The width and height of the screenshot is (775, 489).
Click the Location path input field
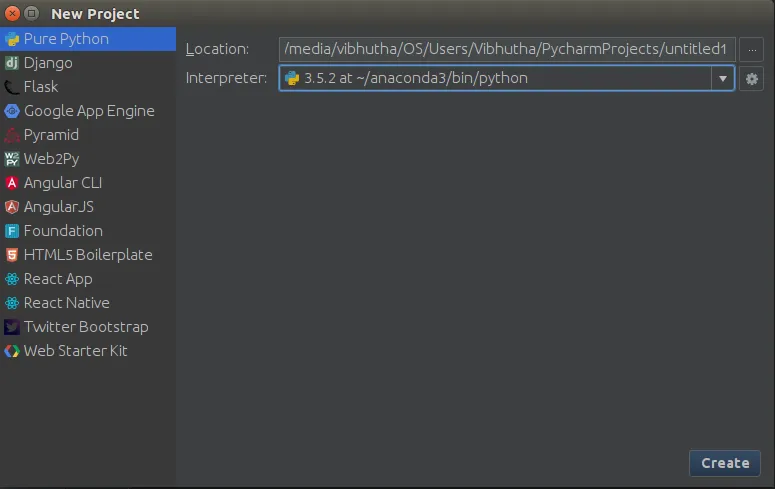[x=507, y=49]
